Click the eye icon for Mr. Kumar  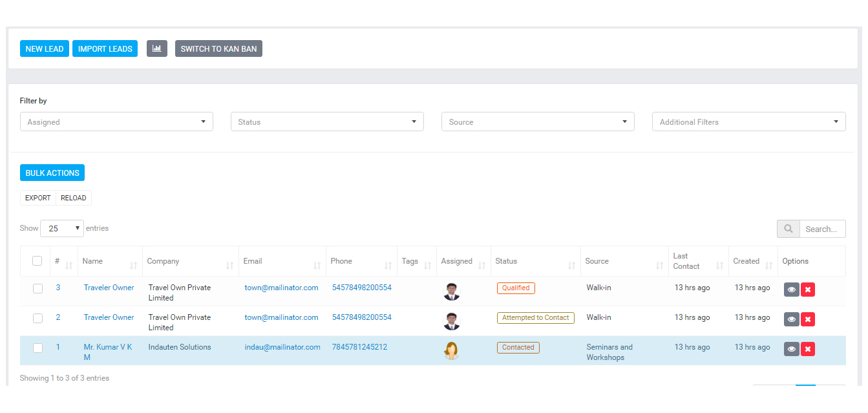(x=791, y=349)
